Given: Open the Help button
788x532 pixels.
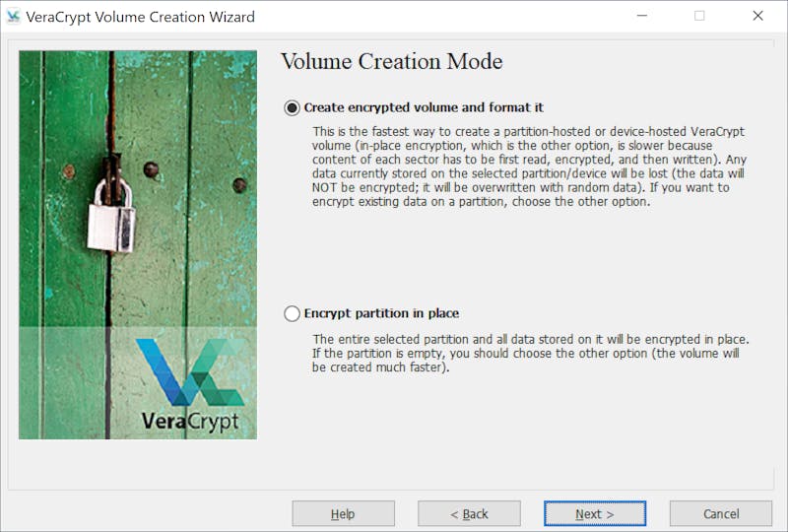Looking at the screenshot, I should pos(343,513).
